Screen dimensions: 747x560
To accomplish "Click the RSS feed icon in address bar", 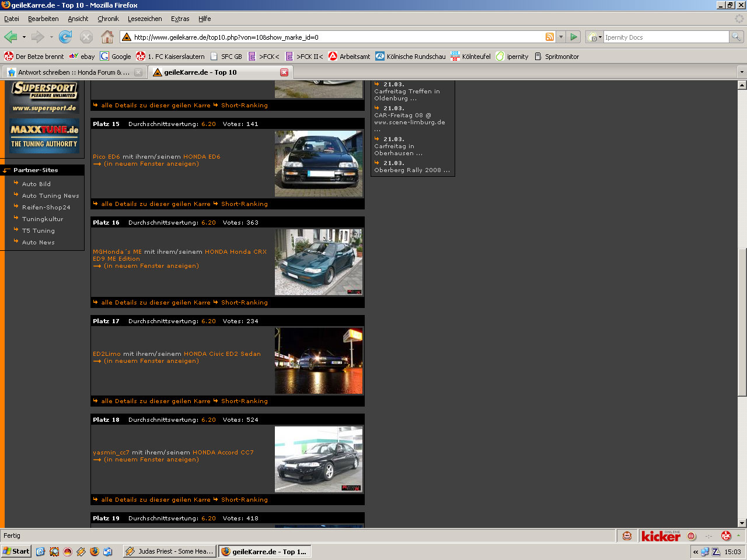I will (x=550, y=37).
